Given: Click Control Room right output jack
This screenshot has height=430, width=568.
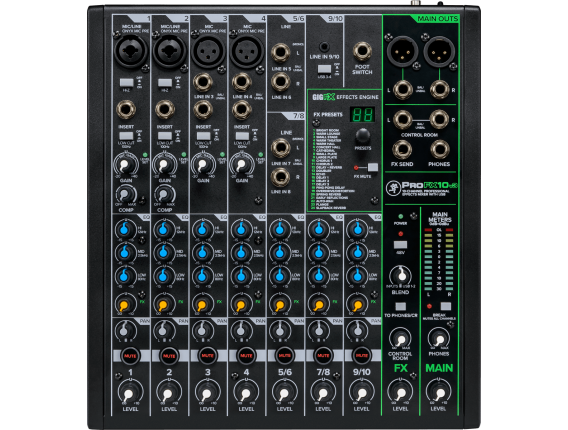Looking at the screenshot, I should tap(439, 120).
